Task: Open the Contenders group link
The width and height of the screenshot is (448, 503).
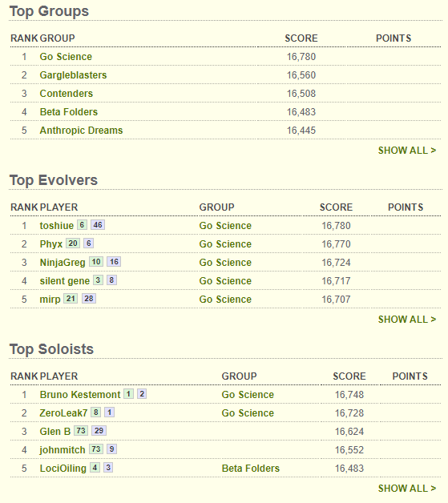Action: [x=66, y=94]
